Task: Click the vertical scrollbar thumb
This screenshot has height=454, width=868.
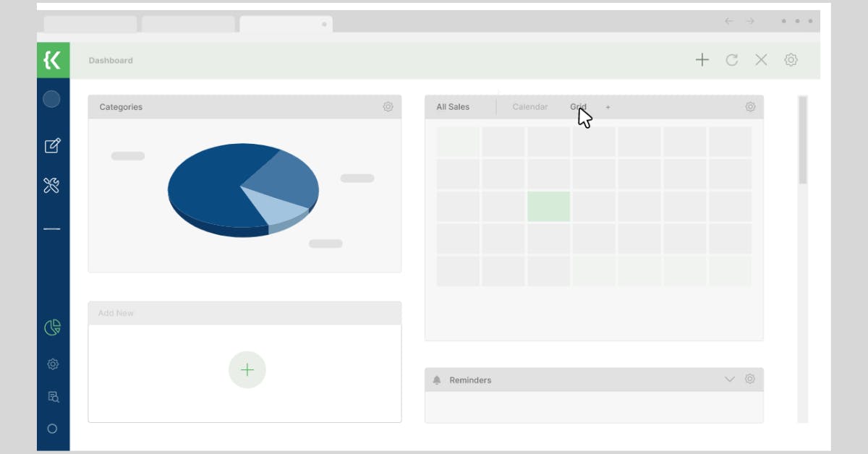Action: point(803,140)
